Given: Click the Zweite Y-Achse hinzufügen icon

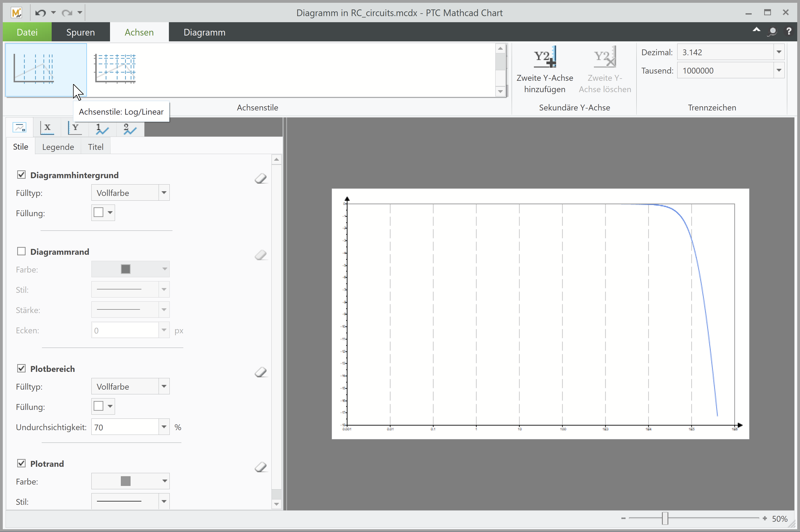Looking at the screenshot, I should point(545,57).
